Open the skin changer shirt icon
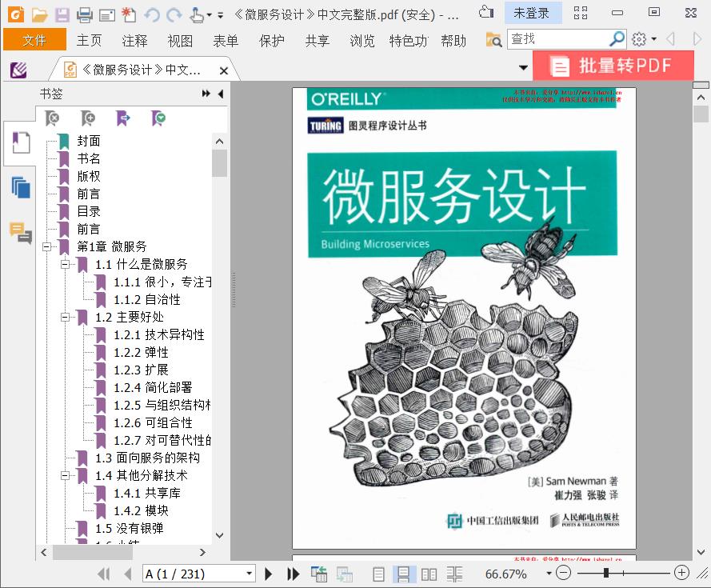 (x=486, y=12)
